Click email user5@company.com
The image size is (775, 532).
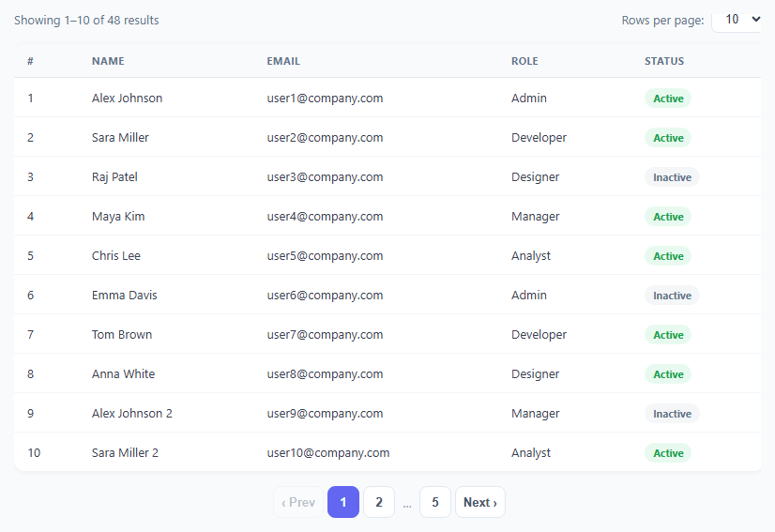(325, 255)
